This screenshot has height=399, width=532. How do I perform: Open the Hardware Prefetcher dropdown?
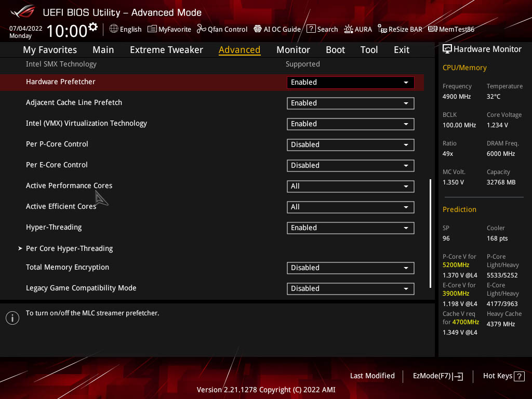point(350,83)
